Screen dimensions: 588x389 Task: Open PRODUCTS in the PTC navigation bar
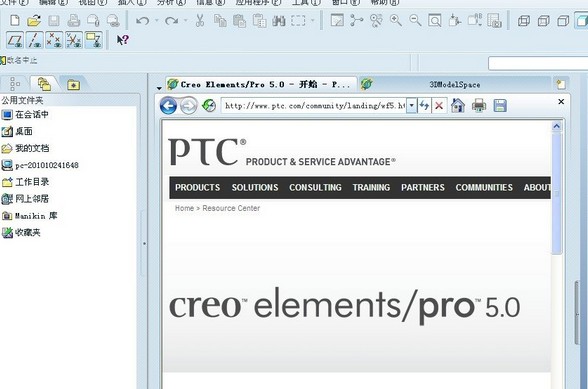pos(198,187)
